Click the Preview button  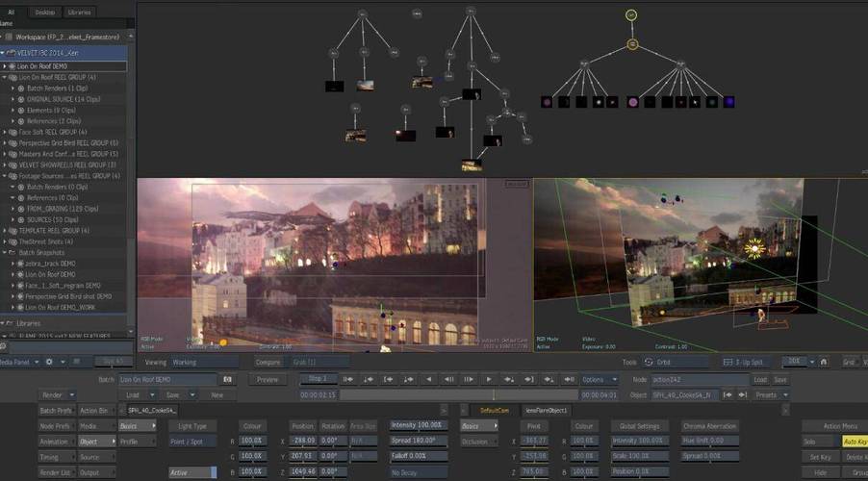(x=268, y=380)
